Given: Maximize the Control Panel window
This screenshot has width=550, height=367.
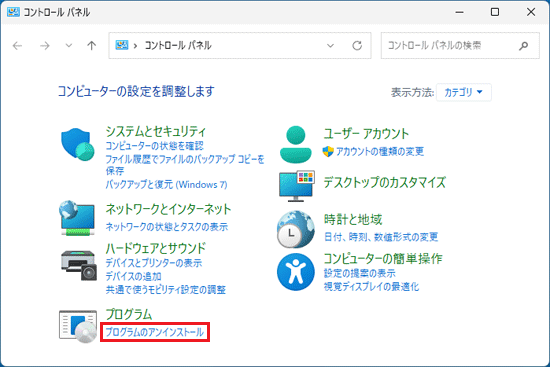Looking at the screenshot, I should (x=495, y=12).
